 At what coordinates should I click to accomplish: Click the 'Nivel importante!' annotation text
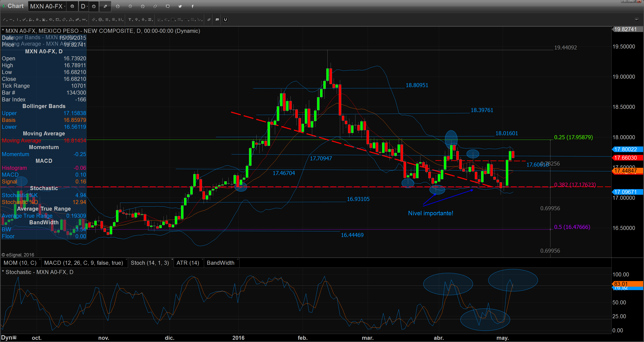[x=430, y=213]
